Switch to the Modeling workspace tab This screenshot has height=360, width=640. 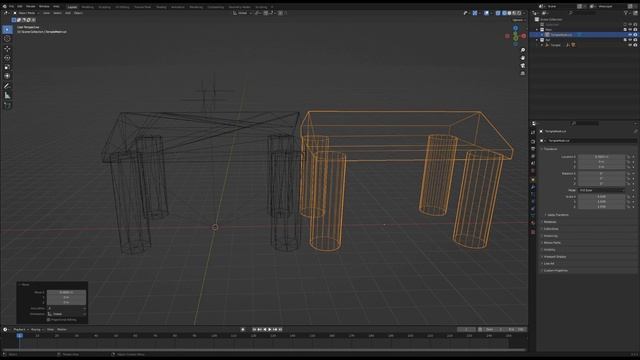point(87,7)
